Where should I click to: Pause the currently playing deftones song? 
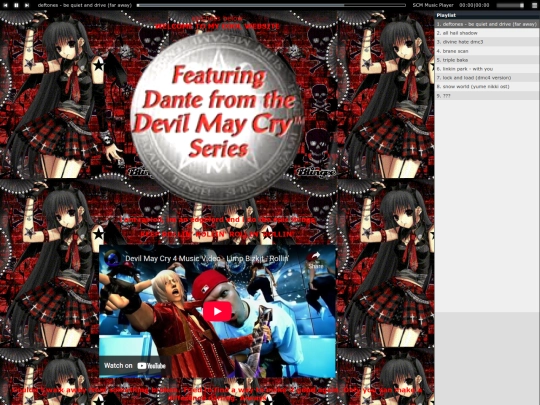[16, 5]
